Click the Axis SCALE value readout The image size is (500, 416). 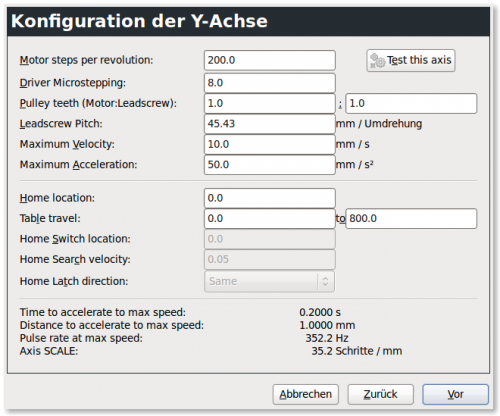pyautogui.click(x=357, y=351)
